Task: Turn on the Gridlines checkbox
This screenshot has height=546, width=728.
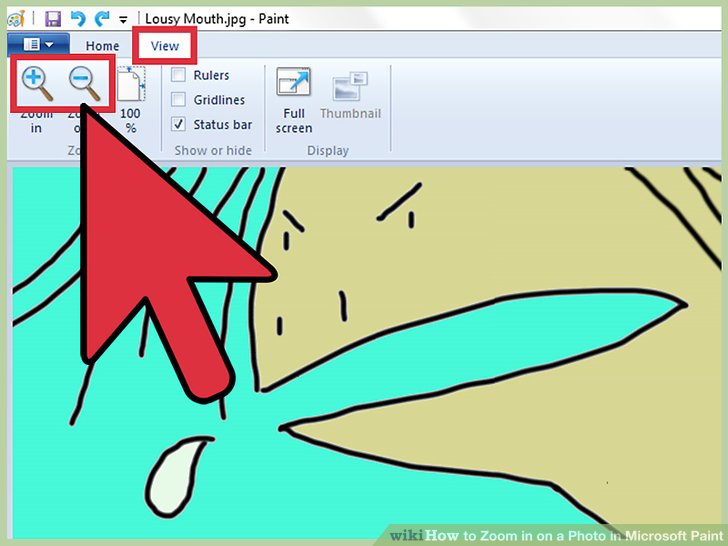Action: click(178, 99)
